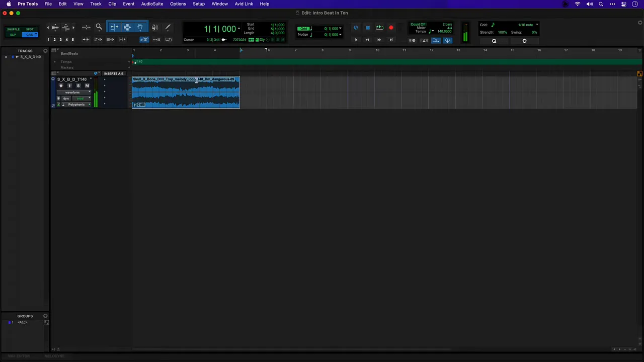Open the Clip menu
The image size is (644, 362).
point(112,4)
